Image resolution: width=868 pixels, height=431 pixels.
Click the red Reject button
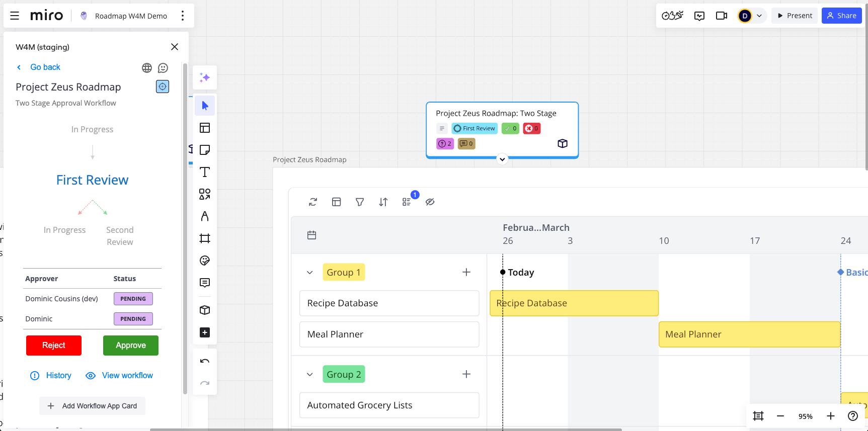(x=54, y=346)
